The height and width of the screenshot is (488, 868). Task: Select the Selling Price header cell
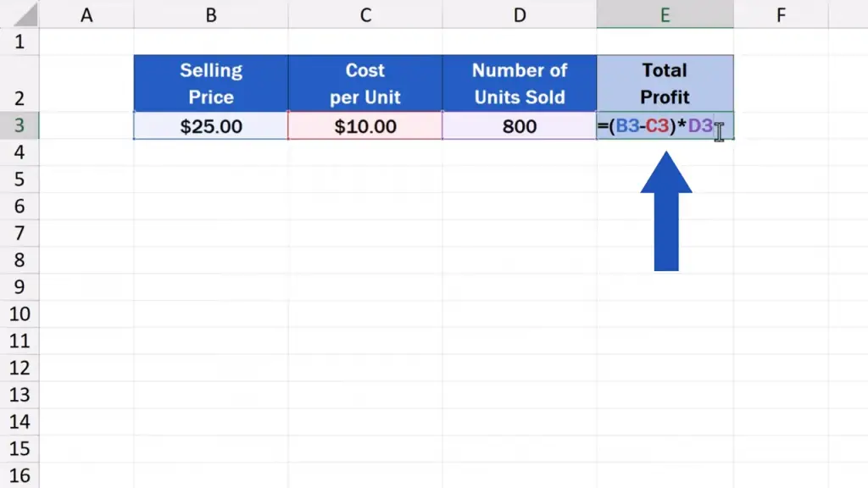(210, 83)
